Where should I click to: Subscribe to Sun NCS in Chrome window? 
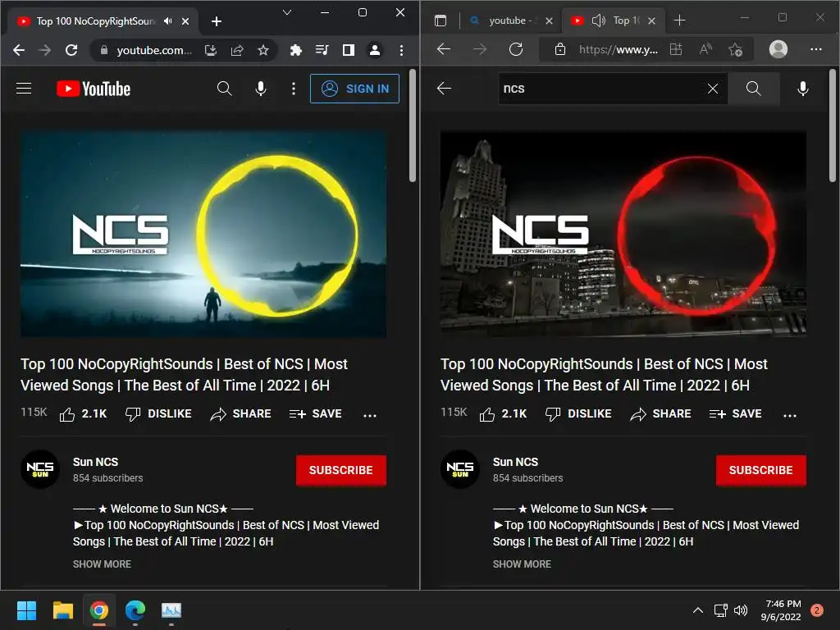(341, 470)
